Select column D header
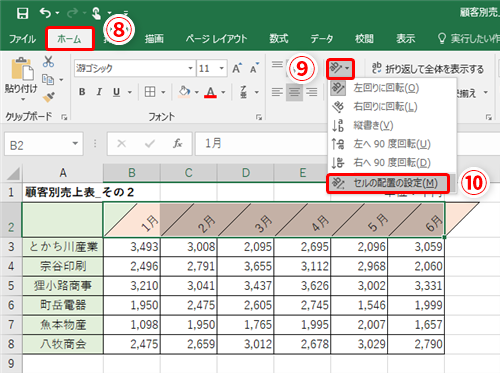 coord(246,173)
